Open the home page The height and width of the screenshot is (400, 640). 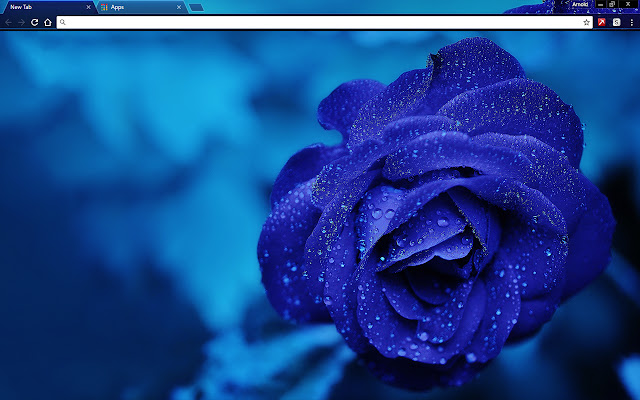pyautogui.click(x=48, y=22)
